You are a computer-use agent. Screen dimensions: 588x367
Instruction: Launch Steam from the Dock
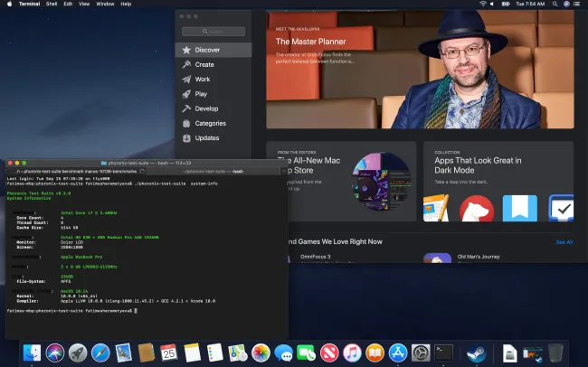pos(477,353)
